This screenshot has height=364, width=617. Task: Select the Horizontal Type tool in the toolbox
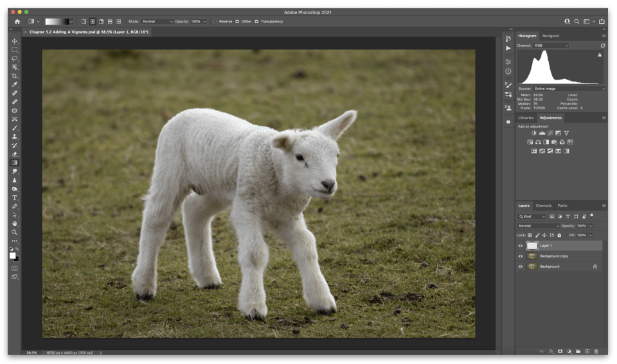15,197
